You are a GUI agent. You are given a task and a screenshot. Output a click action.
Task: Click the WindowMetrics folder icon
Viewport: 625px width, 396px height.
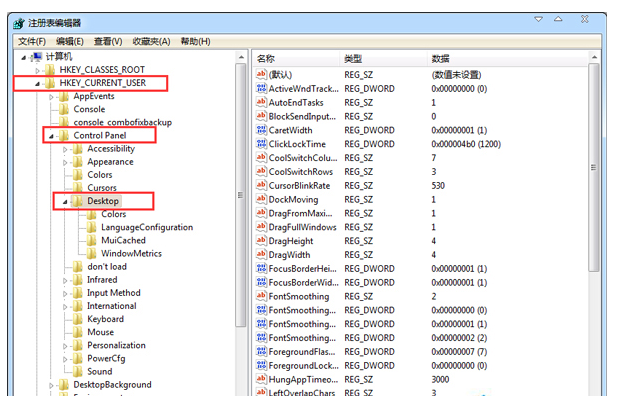pyautogui.click(x=92, y=253)
